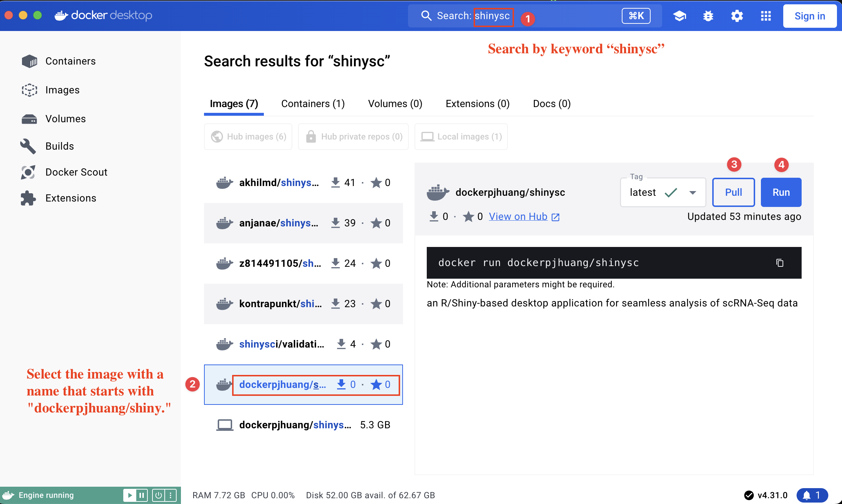Copy the docker run command
Screen dimensions: 842x504
point(780,263)
